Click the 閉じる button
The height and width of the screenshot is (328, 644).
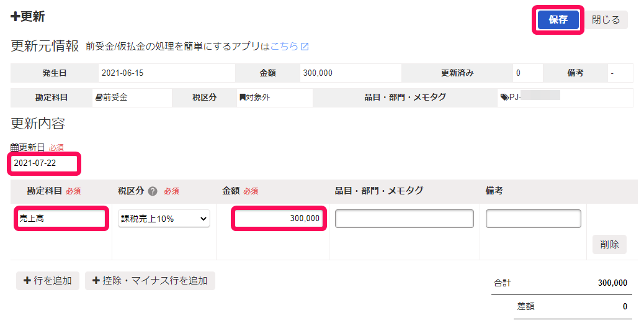coord(606,20)
